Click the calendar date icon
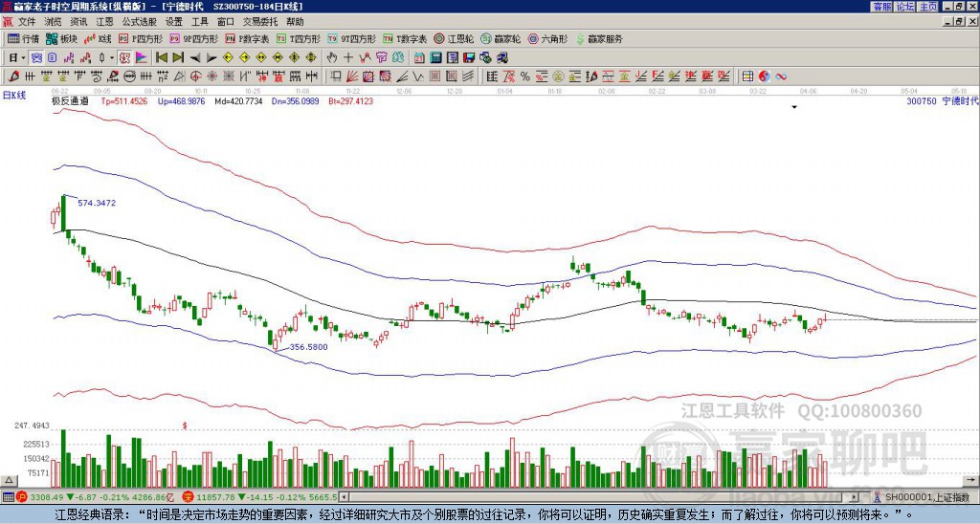Screen dimensions: 980x524 [x=419, y=58]
